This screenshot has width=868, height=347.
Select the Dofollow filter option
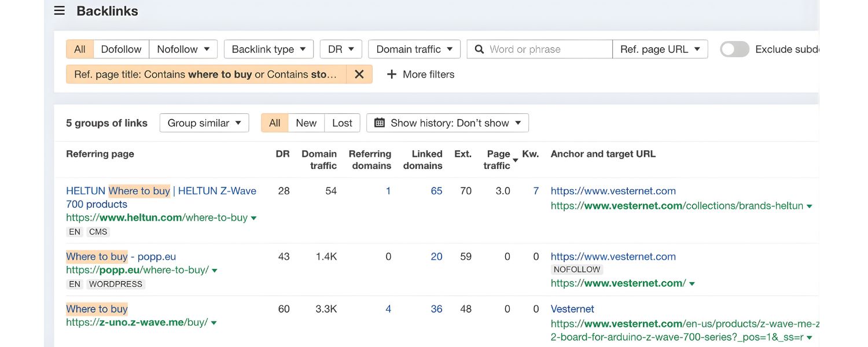click(121, 49)
